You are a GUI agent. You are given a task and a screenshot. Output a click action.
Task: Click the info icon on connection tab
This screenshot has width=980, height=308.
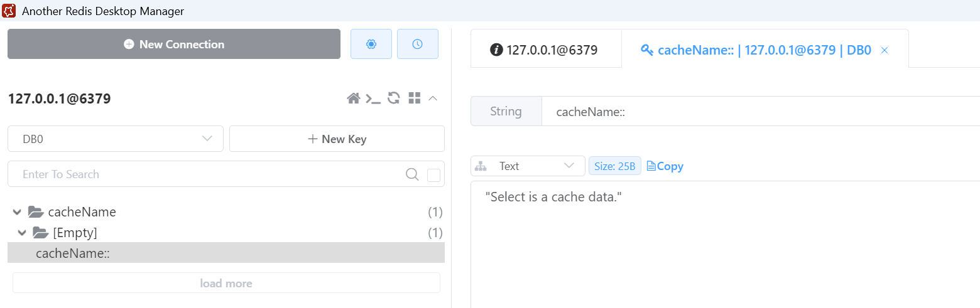[x=496, y=50]
